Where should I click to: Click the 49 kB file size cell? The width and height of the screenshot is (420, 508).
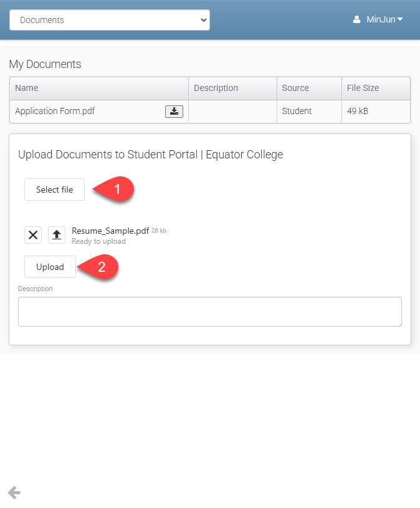click(x=358, y=112)
